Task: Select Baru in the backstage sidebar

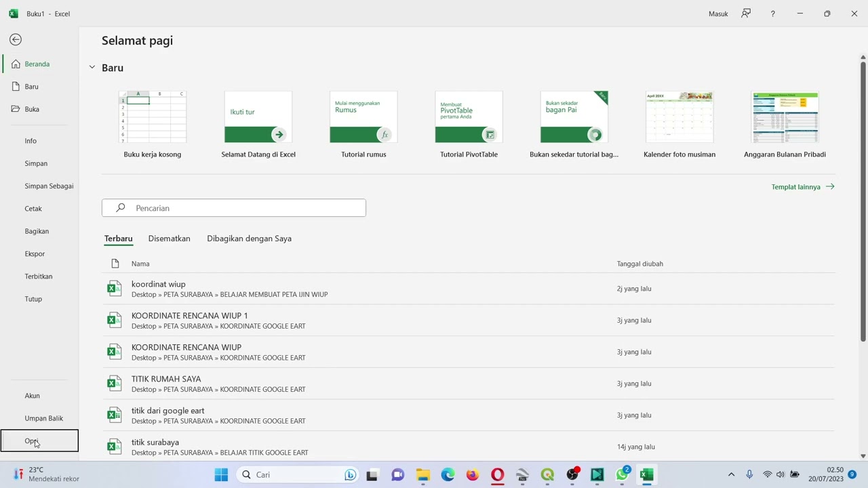Action: coord(39,87)
